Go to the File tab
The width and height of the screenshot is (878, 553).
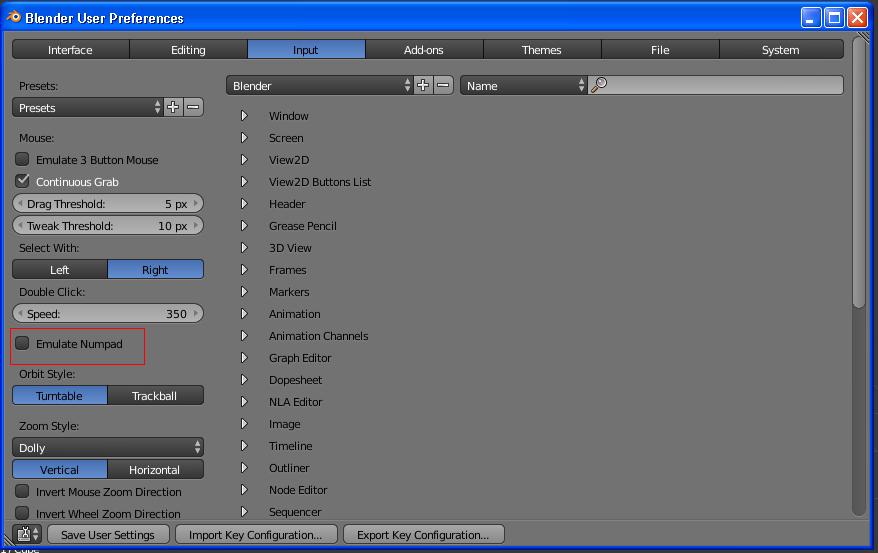pos(660,49)
